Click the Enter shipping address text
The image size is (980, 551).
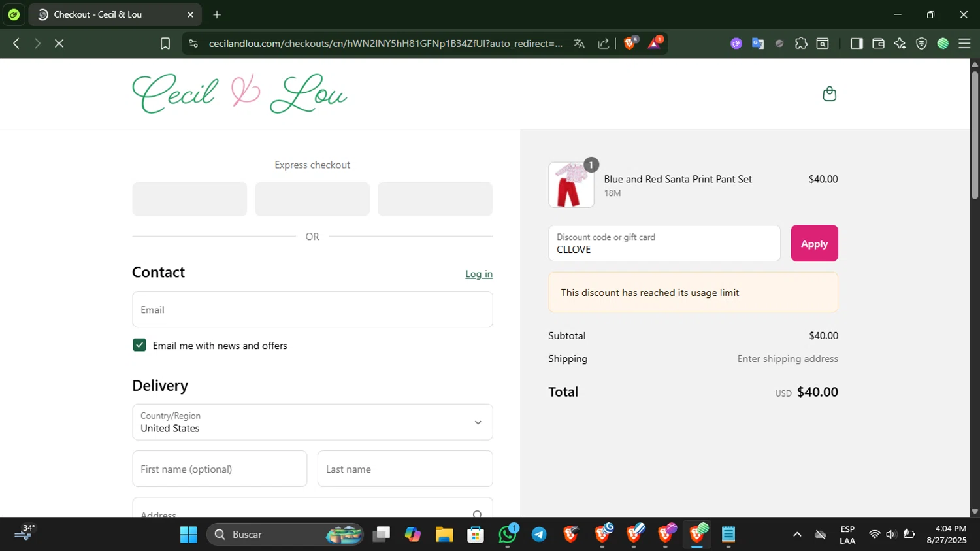click(x=787, y=359)
